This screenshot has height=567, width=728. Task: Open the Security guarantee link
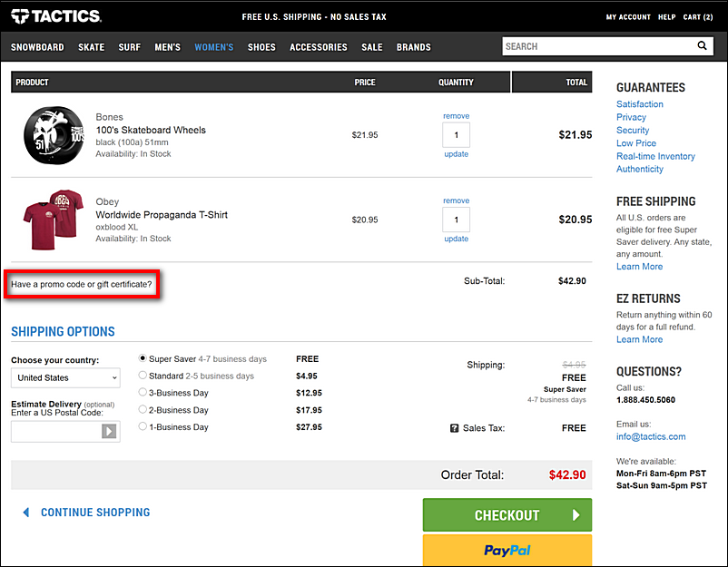point(633,130)
